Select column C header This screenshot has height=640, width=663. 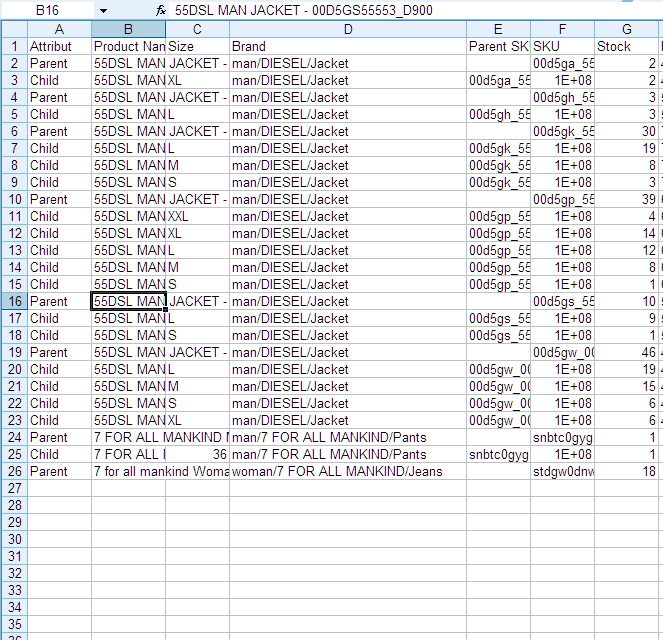197,29
